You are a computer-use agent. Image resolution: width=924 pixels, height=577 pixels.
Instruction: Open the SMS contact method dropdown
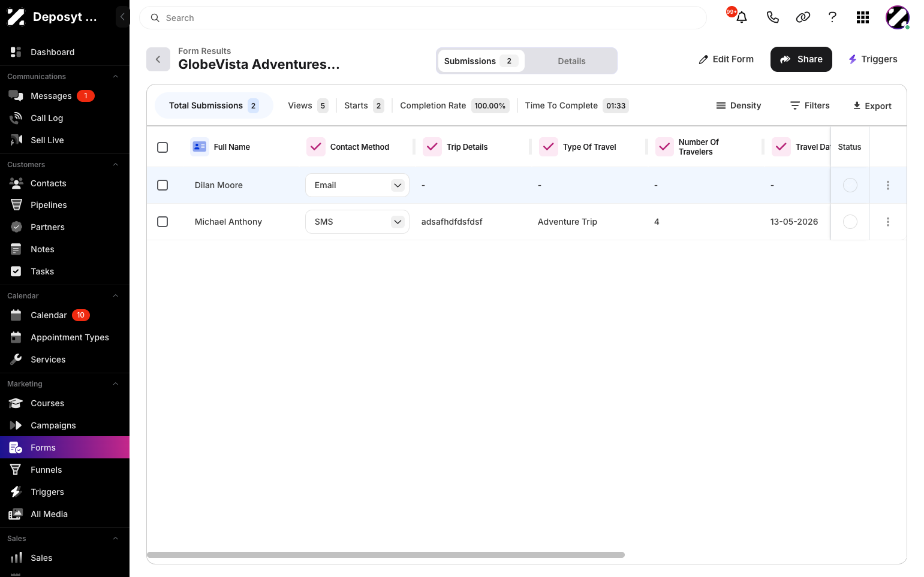point(357,222)
